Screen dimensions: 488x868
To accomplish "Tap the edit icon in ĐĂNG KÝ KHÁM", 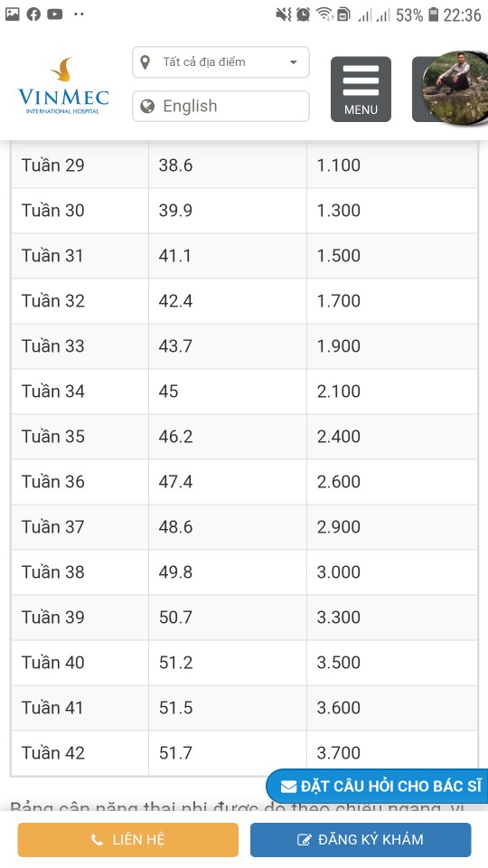I will [x=304, y=840].
